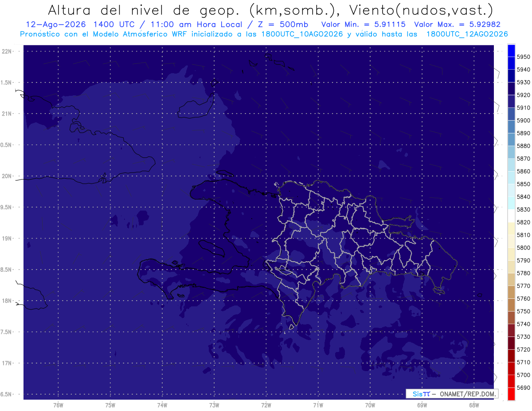Viewport: 532px width, 411px height.
Task: Click the 22N latitude axis label
Action: tap(8, 51)
